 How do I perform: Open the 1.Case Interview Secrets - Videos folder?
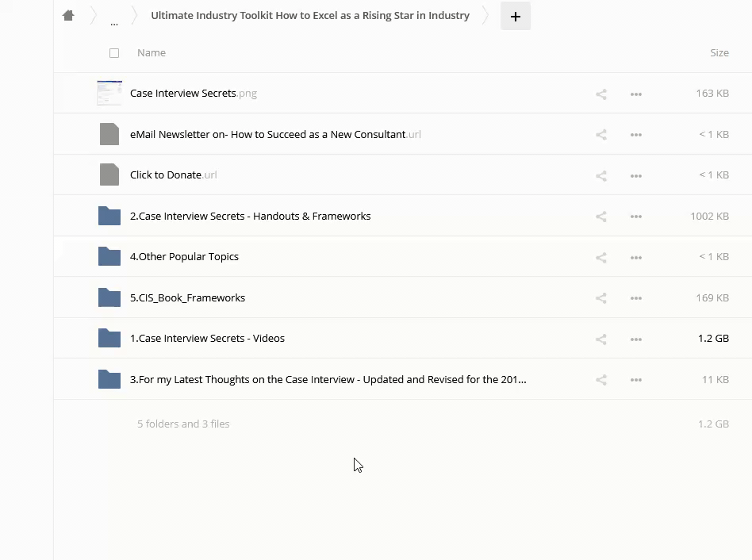(x=207, y=339)
